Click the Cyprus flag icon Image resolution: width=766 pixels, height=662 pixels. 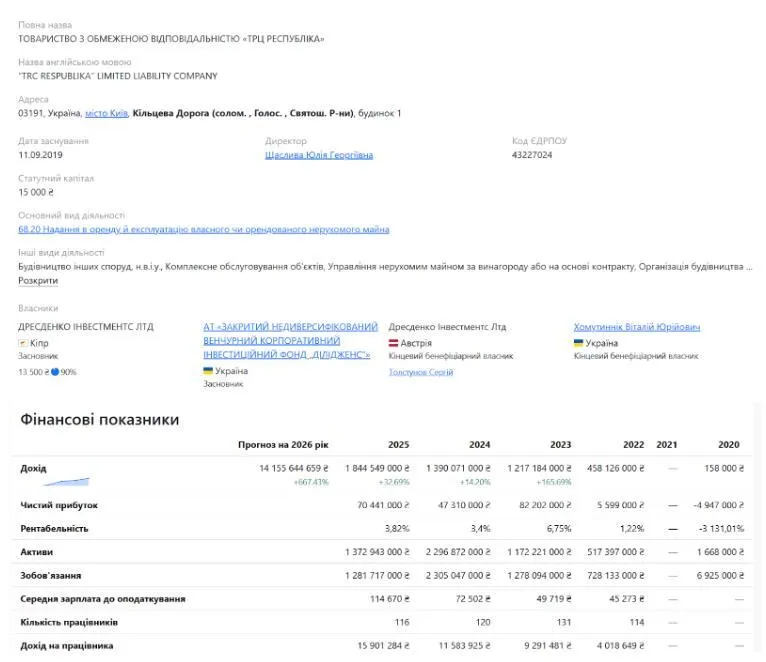click(x=23, y=343)
